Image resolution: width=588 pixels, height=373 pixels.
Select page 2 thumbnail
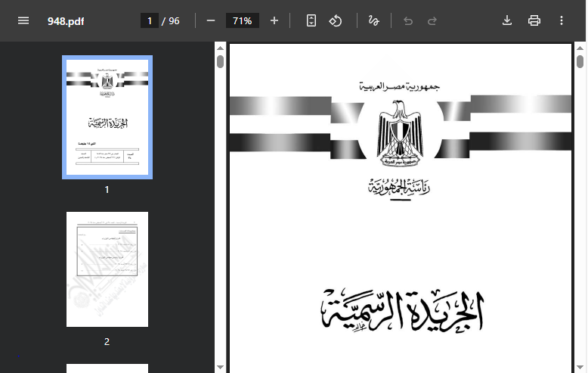[107, 269]
